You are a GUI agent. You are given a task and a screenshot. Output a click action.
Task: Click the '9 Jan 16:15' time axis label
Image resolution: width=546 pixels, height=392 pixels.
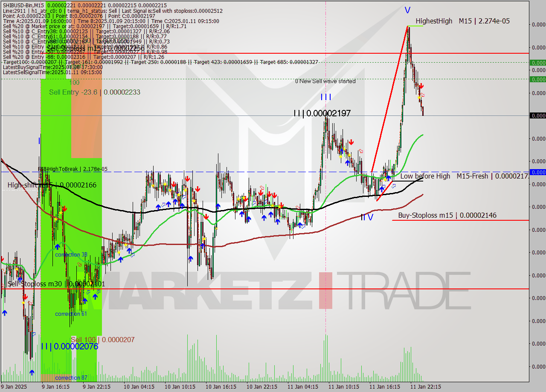point(55,387)
